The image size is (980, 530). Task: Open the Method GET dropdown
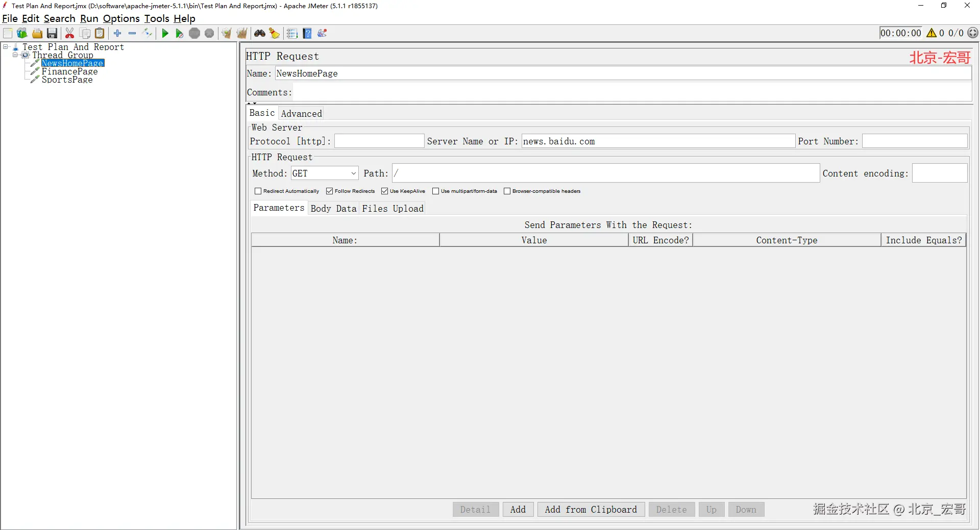pos(325,173)
